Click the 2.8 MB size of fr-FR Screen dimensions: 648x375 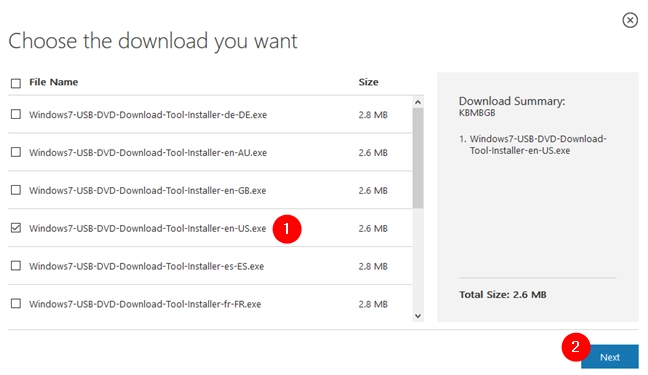coord(373,304)
